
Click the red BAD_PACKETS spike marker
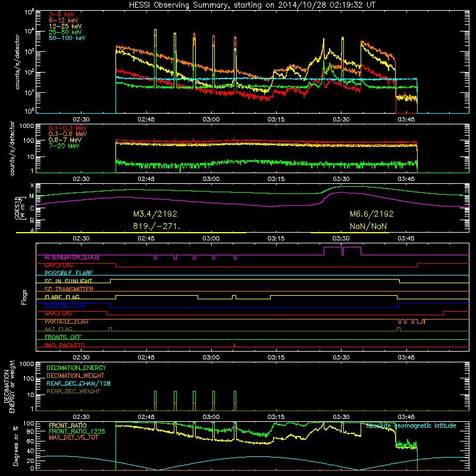click(234, 345)
